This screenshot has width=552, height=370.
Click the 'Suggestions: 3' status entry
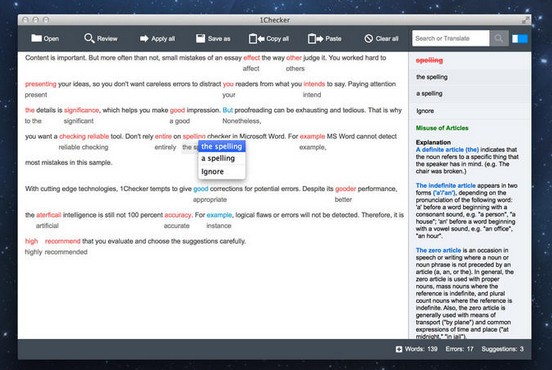(x=502, y=349)
